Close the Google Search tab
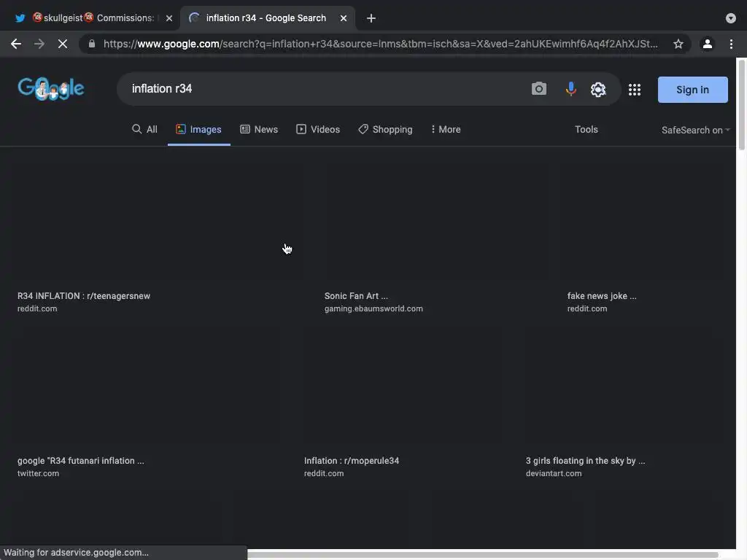 point(343,18)
